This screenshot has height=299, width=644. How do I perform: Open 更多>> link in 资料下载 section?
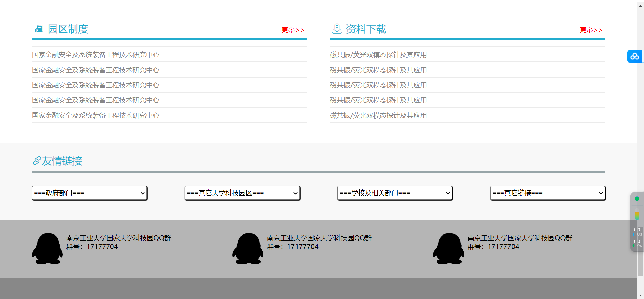(591, 30)
